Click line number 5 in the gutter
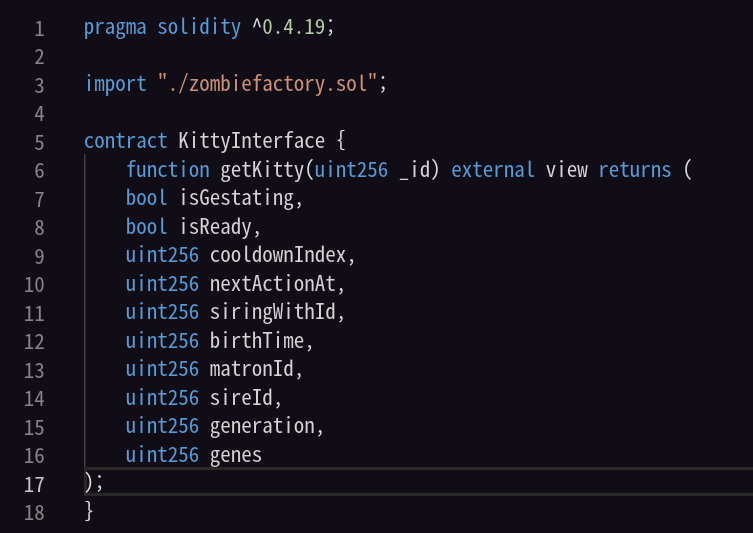Screen dimensions: 753x533 point(39,143)
